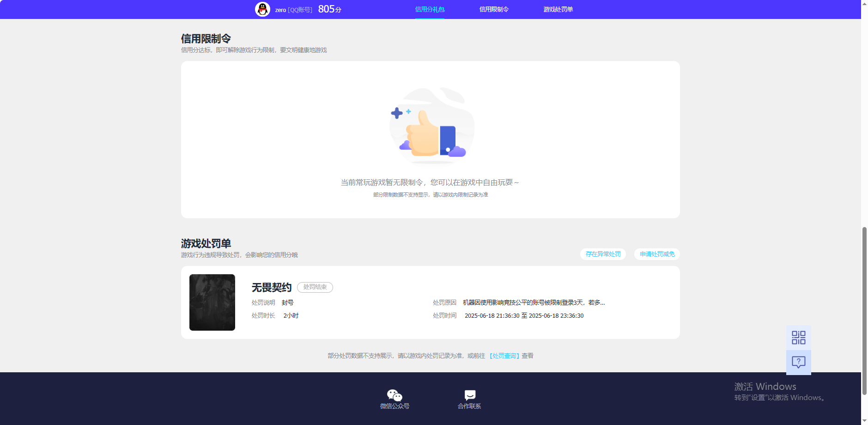The image size is (868, 425).
Task: Click the truncated 处罚原因 text 机器因使用影响...
Action: pyautogui.click(x=534, y=302)
